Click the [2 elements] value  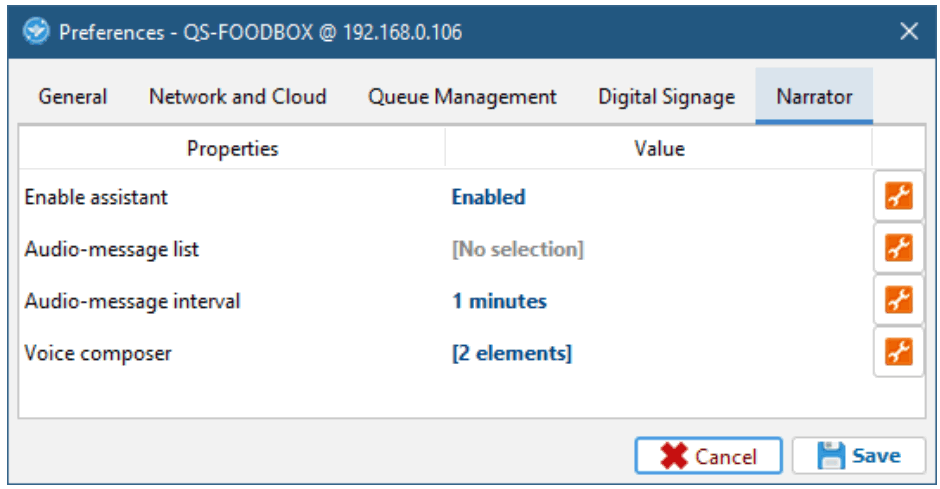(x=511, y=353)
